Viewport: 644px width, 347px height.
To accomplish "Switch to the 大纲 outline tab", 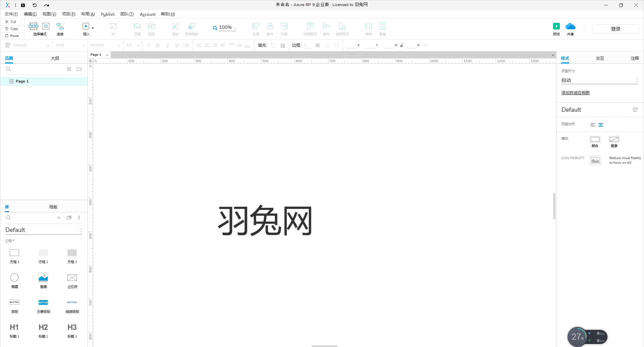I will (55, 58).
